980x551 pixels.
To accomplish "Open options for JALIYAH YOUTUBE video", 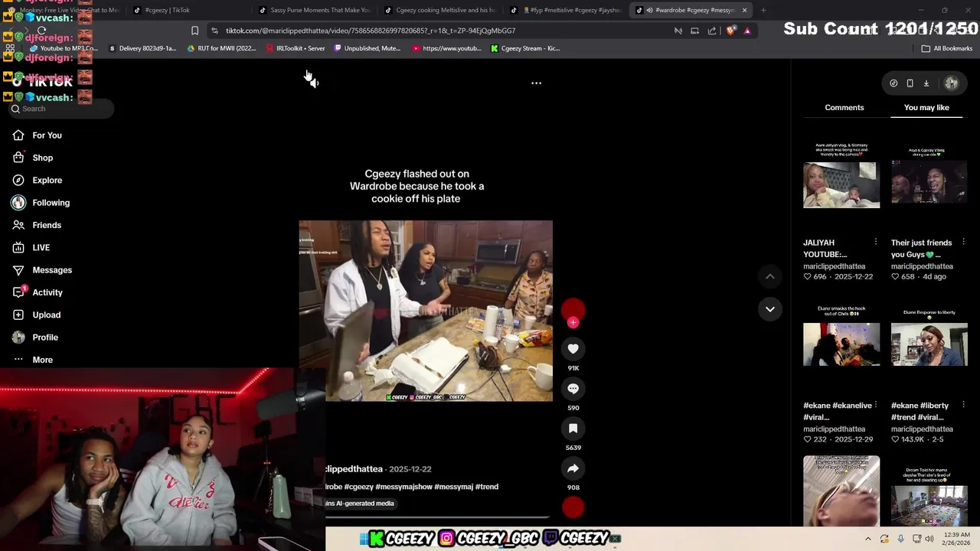I will (876, 242).
